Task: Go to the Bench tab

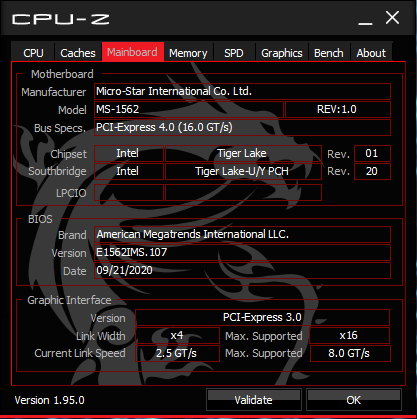Action: [x=329, y=52]
